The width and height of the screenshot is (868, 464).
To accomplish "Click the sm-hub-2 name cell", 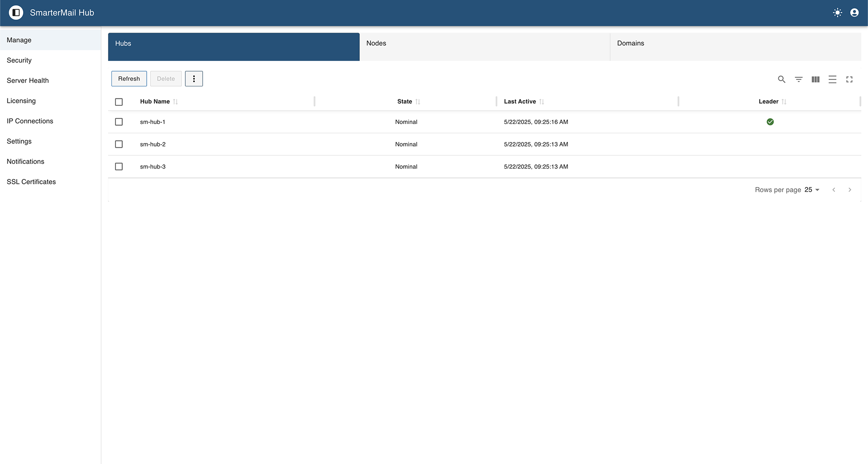I will coord(153,144).
